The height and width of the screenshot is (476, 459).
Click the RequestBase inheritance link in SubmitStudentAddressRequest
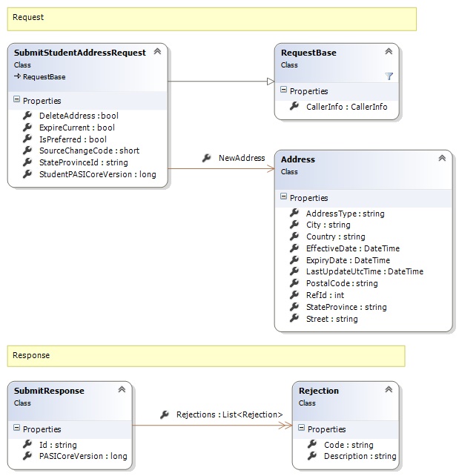[42, 76]
